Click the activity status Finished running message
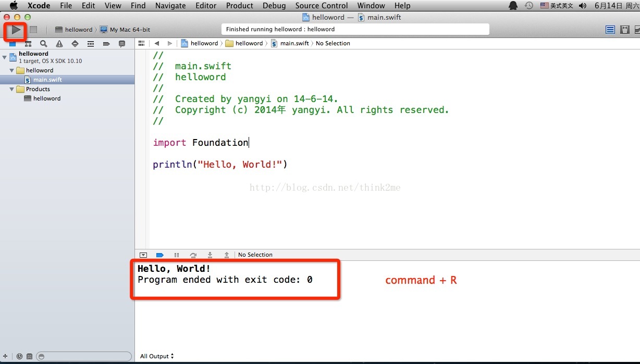 pyautogui.click(x=355, y=29)
